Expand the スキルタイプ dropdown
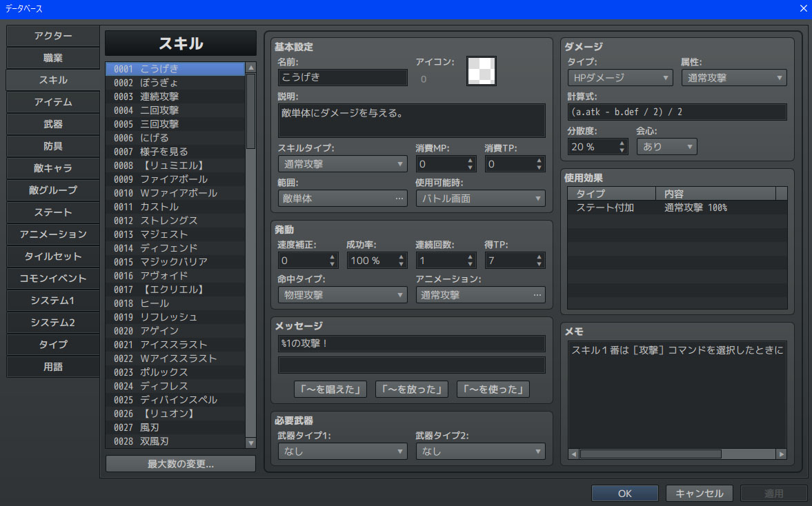 coord(342,164)
